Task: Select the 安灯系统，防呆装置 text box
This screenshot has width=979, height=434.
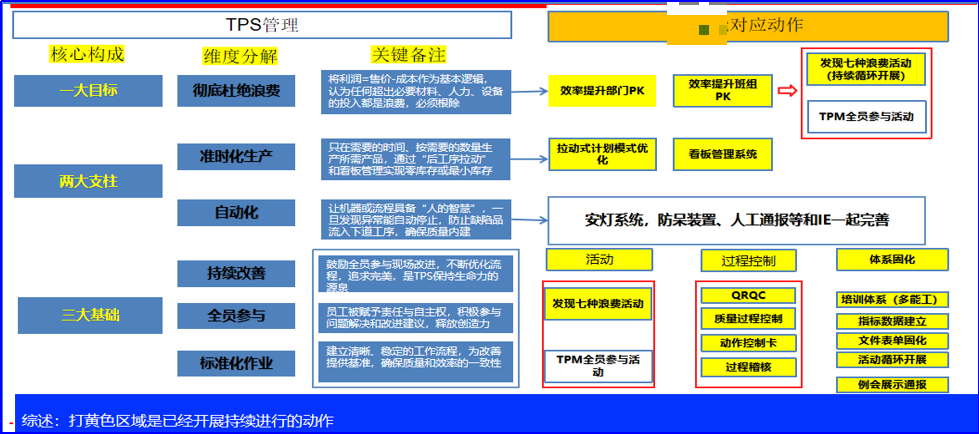Action: click(x=736, y=220)
